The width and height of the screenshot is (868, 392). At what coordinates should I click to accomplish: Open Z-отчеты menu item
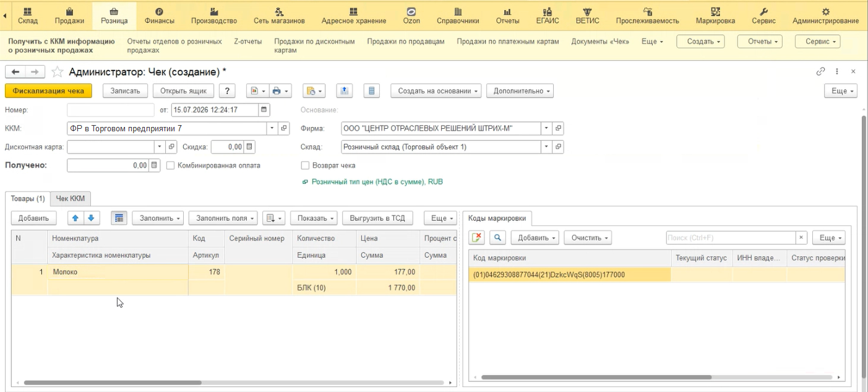coord(247,41)
